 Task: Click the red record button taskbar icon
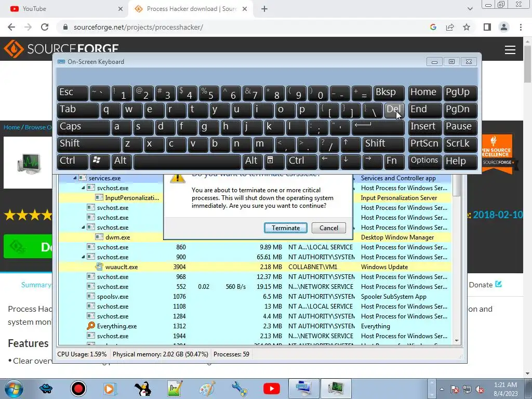point(78,389)
